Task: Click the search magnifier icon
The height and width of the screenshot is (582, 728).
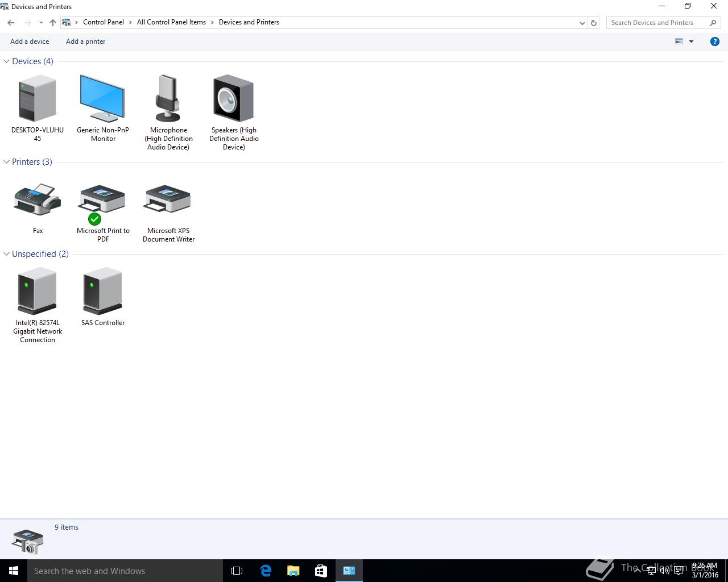Action: click(x=713, y=23)
